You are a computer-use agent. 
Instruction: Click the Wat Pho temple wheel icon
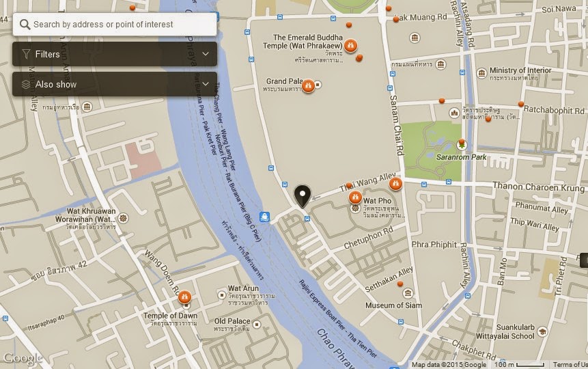click(354, 208)
